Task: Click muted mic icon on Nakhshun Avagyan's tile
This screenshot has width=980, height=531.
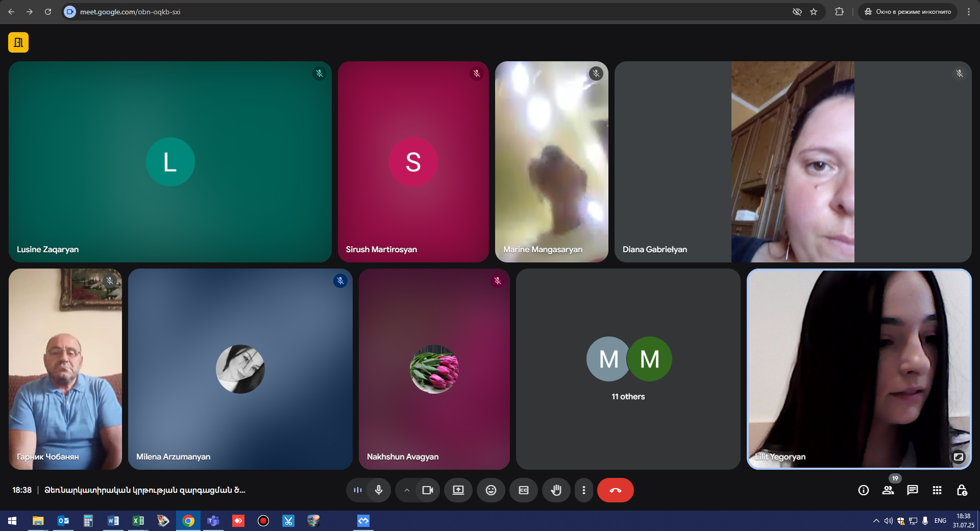Action: 498,281
